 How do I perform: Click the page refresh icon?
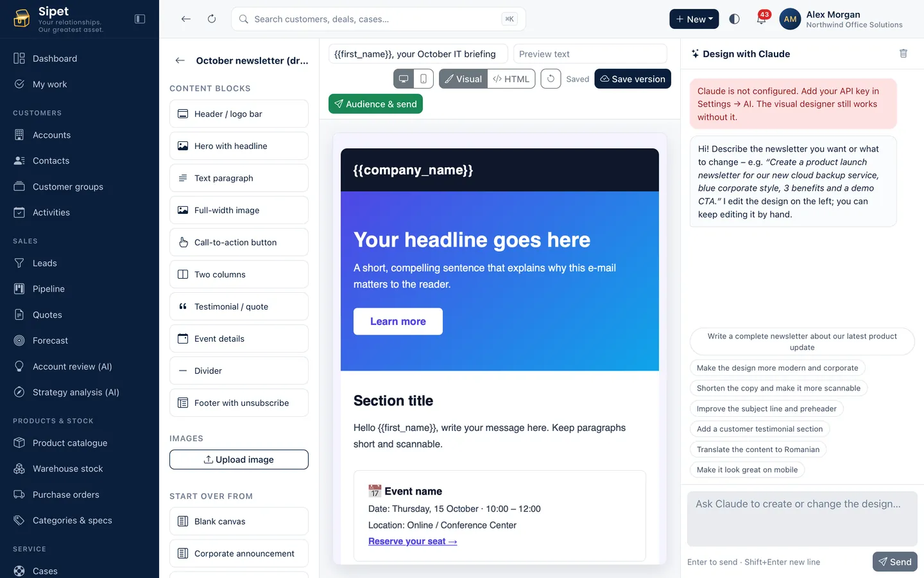pos(212,19)
